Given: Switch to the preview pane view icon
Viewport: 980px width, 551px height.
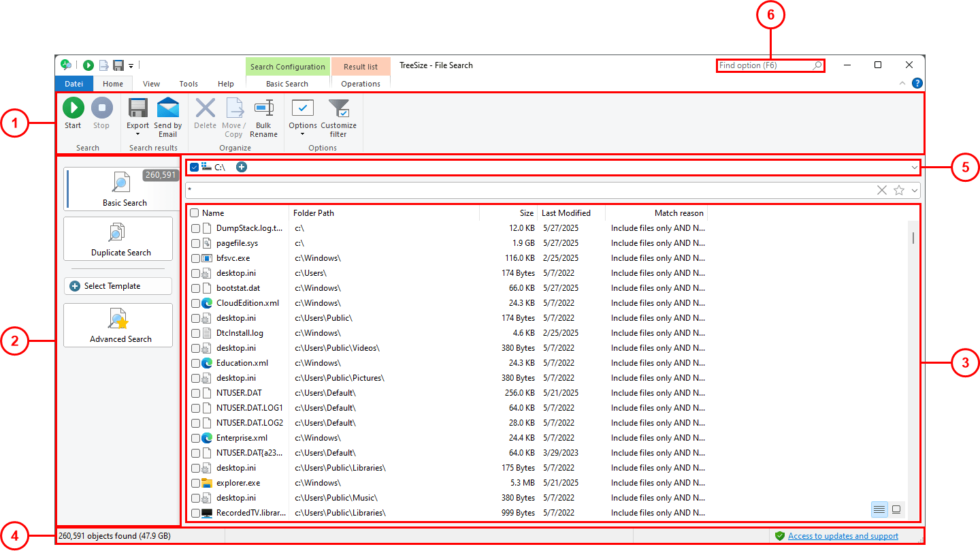Looking at the screenshot, I should (x=896, y=509).
